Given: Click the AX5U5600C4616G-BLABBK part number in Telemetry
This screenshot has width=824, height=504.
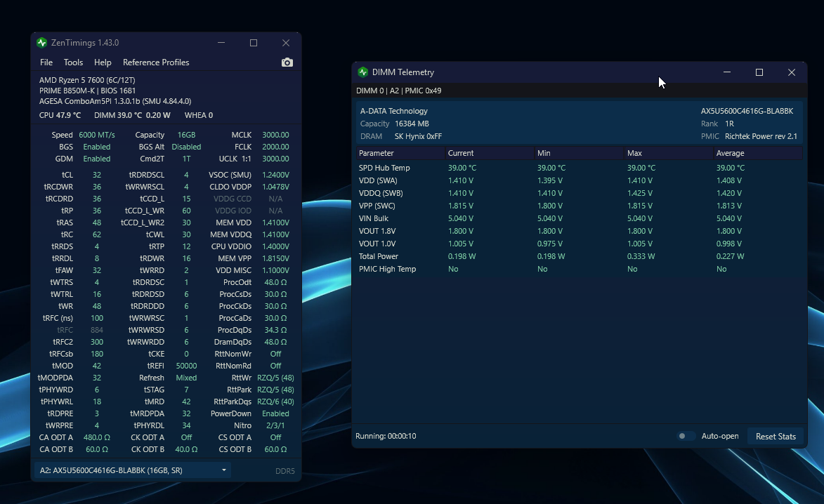Looking at the screenshot, I should click(x=747, y=111).
